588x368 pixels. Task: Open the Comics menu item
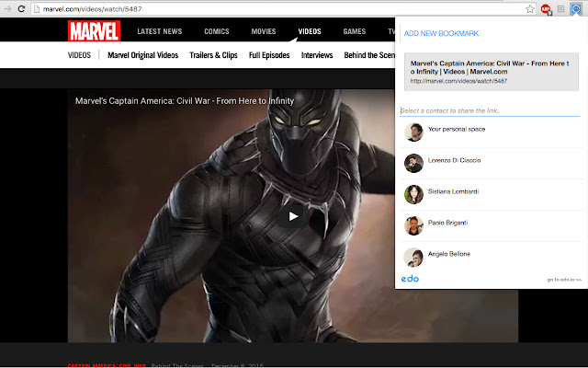pos(217,31)
